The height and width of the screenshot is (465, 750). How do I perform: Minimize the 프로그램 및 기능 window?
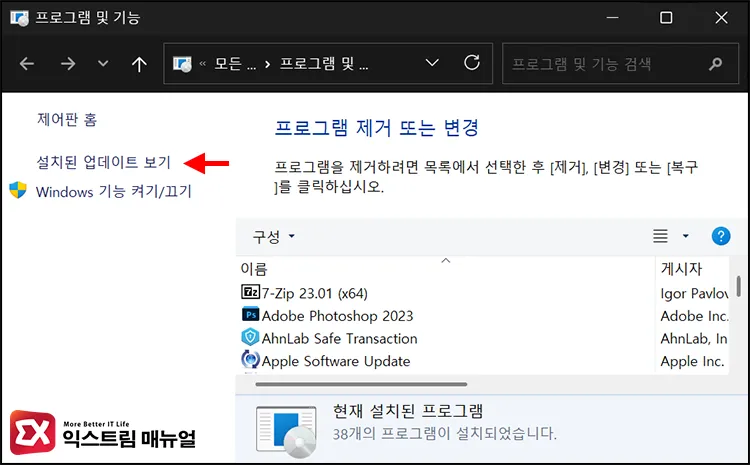pos(613,17)
